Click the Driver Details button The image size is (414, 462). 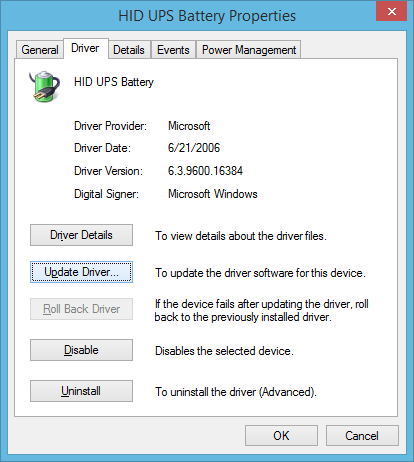coord(81,235)
